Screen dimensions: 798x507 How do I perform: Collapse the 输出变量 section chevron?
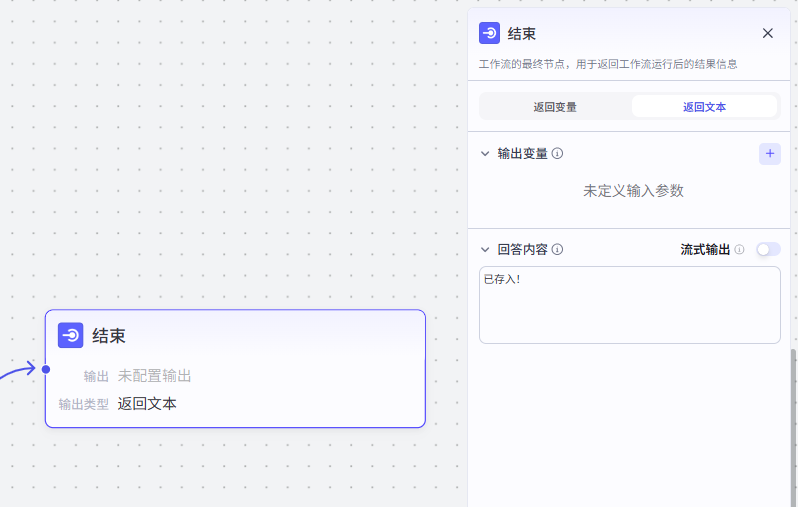(x=485, y=154)
